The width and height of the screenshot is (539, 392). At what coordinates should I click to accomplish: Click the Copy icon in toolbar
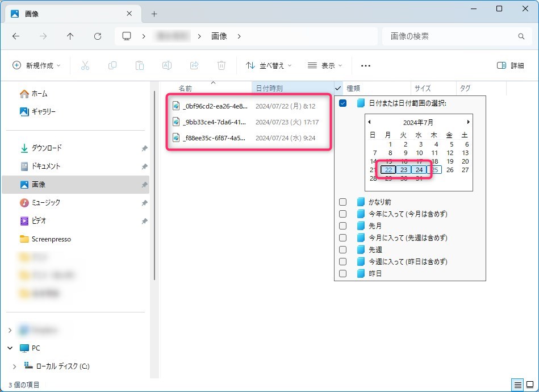tap(112, 65)
